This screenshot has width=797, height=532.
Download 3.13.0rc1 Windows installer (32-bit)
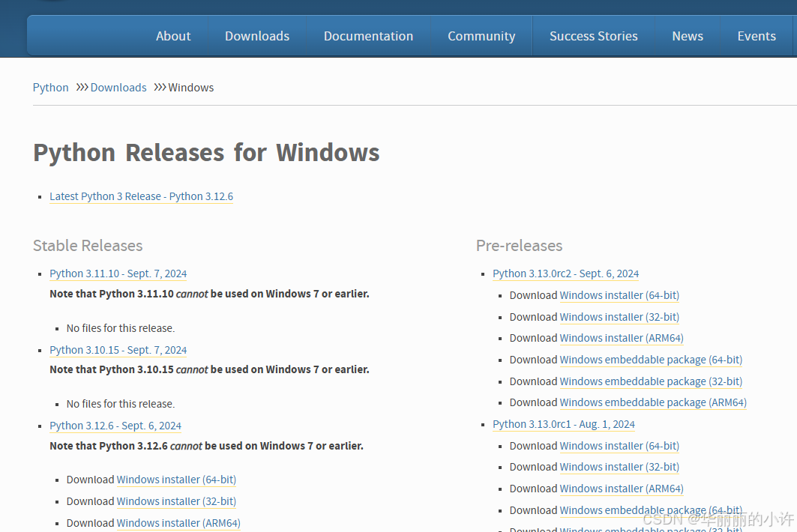click(x=619, y=467)
